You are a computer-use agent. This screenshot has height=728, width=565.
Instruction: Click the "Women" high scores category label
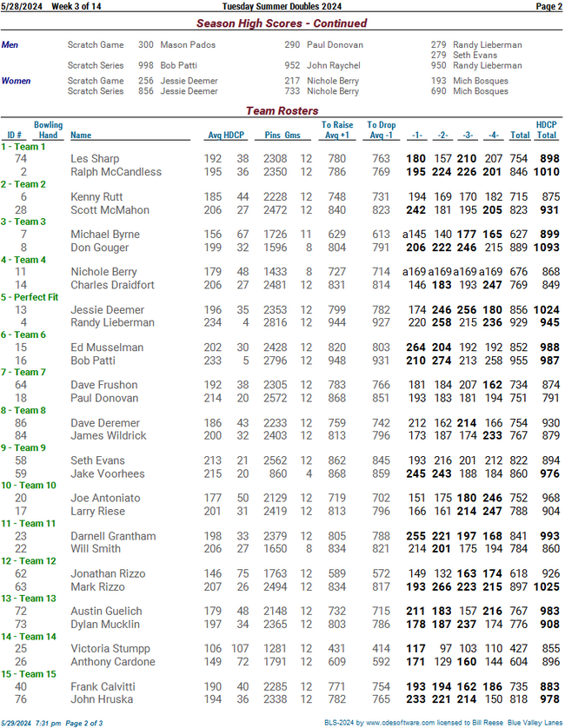16,81
